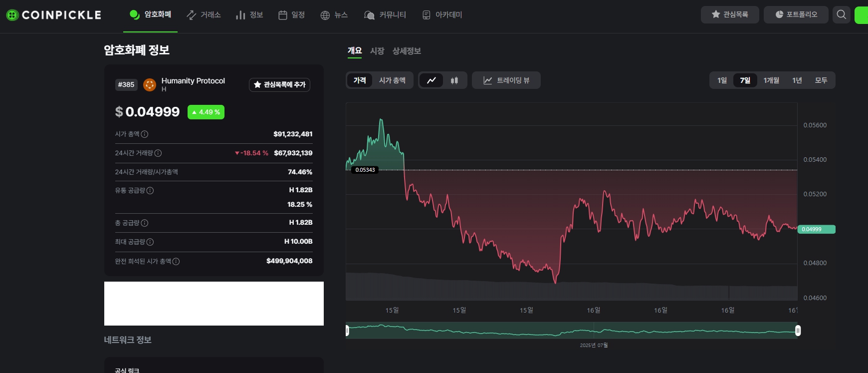868x373 pixels.
Task: Open the 거래소 nav menu
Action: (x=204, y=15)
